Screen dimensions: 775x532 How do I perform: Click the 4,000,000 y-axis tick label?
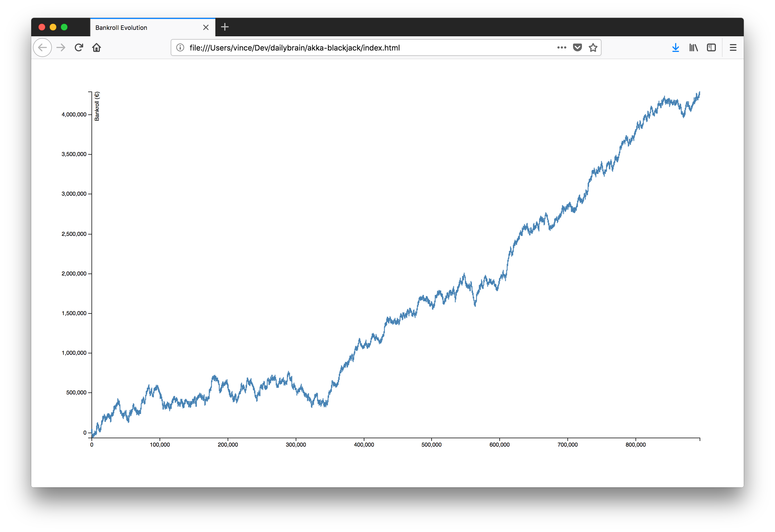74,114
